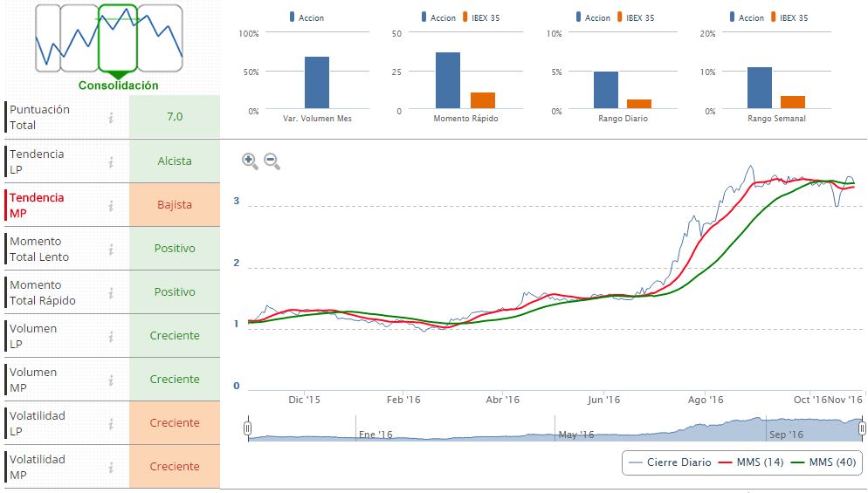Select the Volatilidad LP row label

pyautogui.click(x=37, y=423)
